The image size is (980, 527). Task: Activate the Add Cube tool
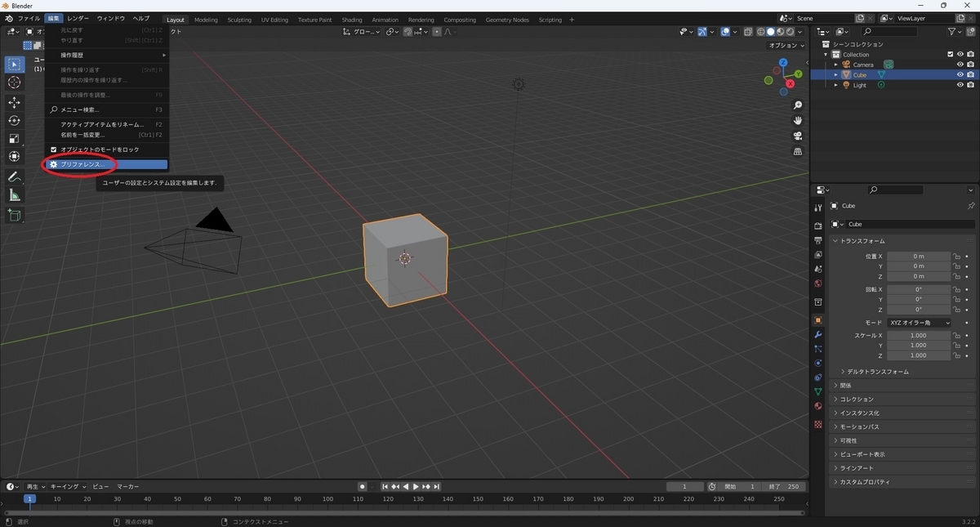[x=15, y=215]
